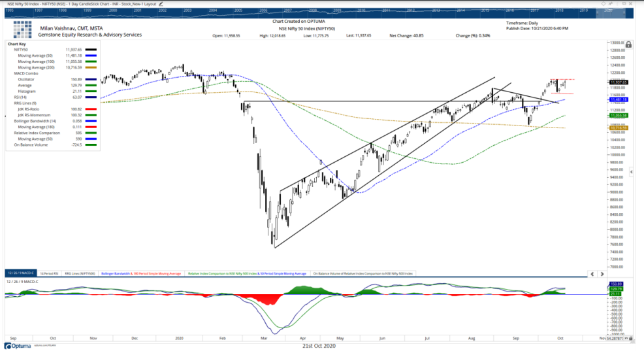Click the gold Moving Average (200) color swatch
The height and width of the screenshot is (355, 644).
click(x=90, y=67)
